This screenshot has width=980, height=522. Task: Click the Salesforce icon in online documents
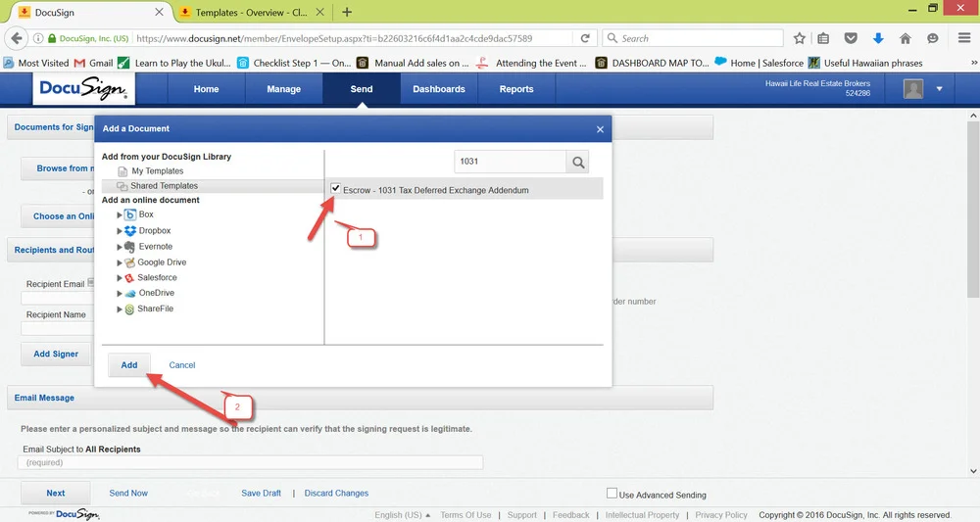tap(129, 278)
